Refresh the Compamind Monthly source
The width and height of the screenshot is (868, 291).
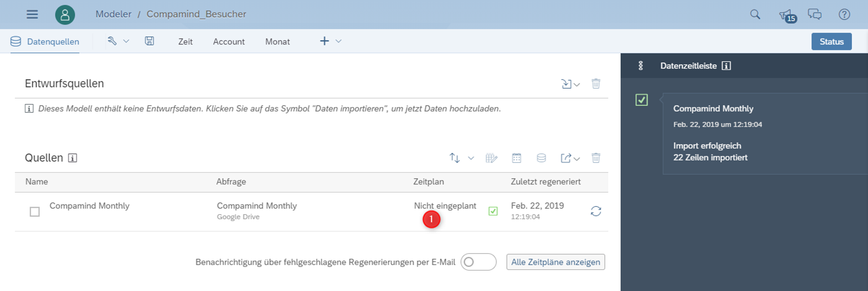(x=596, y=211)
